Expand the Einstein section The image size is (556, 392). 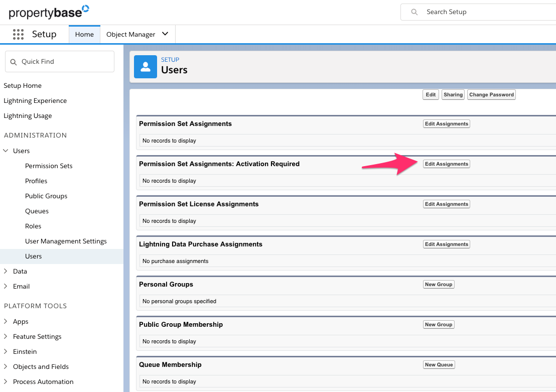pyautogui.click(x=6, y=351)
